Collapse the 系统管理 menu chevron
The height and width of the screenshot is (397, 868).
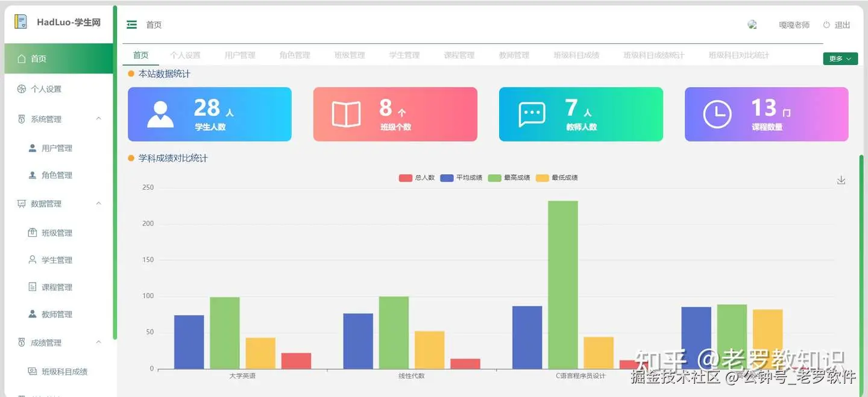[x=99, y=119]
